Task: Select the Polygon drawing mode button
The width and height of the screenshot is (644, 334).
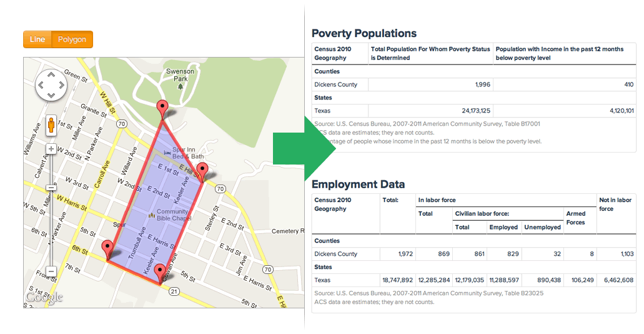Action: tap(72, 39)
